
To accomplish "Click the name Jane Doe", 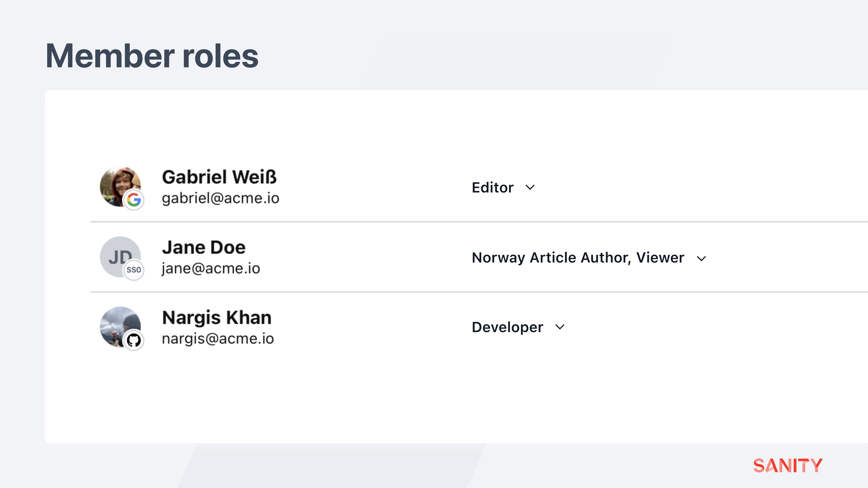I will pos(203,248).
